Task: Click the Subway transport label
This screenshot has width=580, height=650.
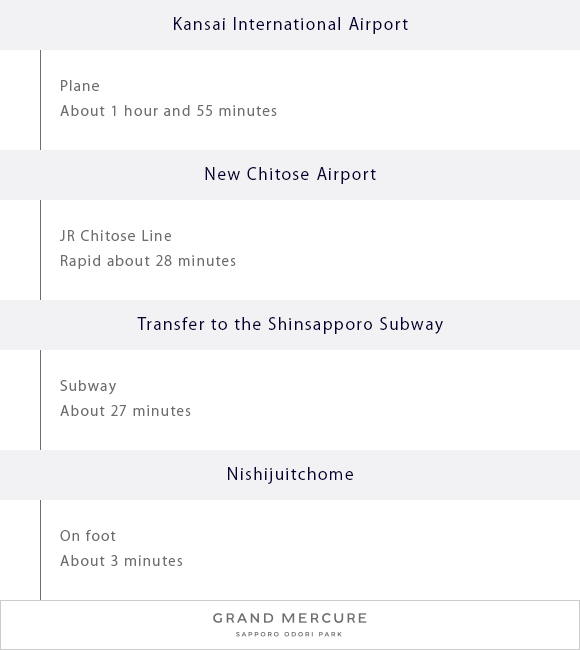Action: tap(88, 386)
